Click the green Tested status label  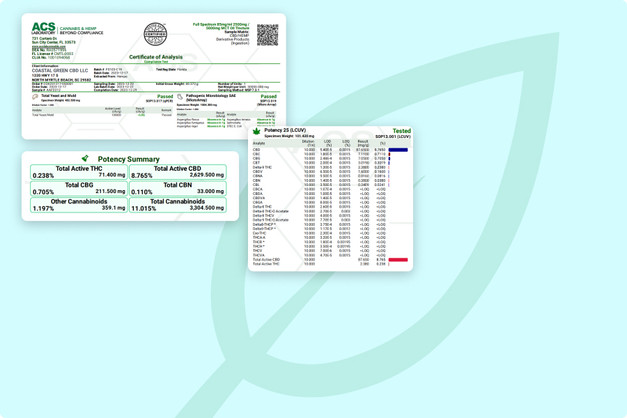pyautogui.click(x=401, y=131)
